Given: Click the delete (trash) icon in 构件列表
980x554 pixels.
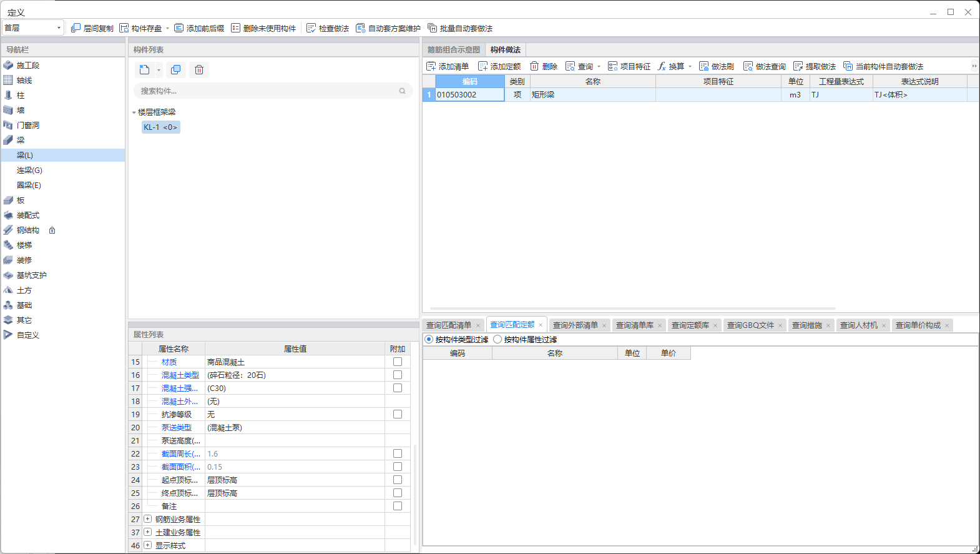Looking at the screenshot, I should (x=199, y=69).
